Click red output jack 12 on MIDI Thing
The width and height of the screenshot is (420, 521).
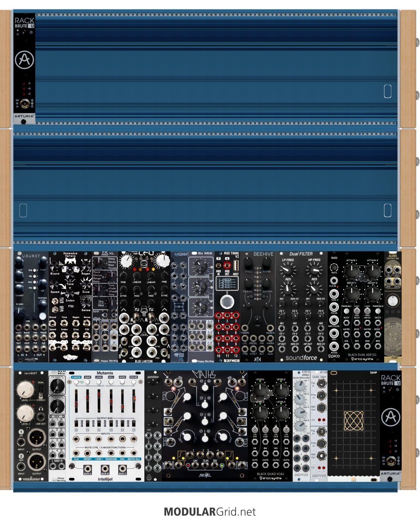(236, 350)
